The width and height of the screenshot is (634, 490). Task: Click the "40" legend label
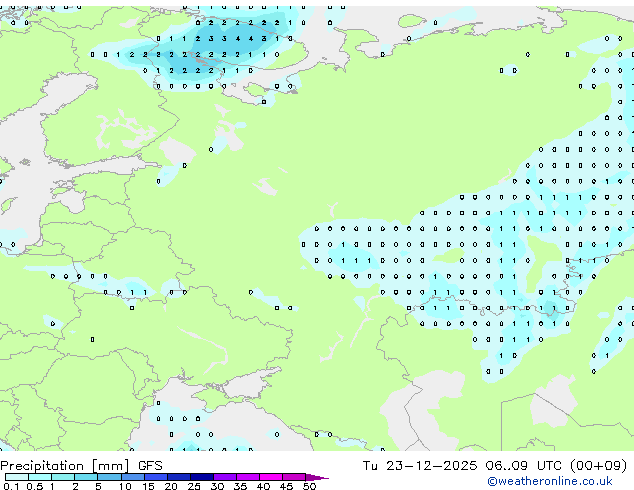[263, 486]
